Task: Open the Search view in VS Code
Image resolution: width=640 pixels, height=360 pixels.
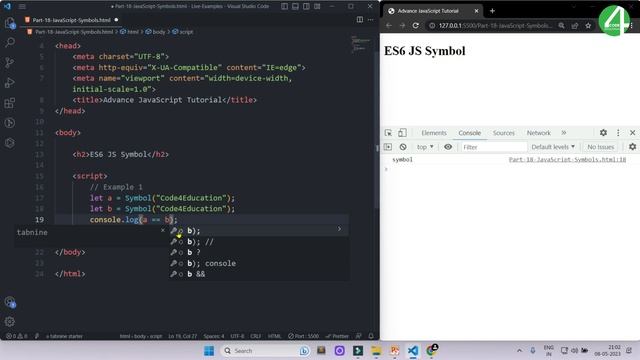Action: coord(10,42)
